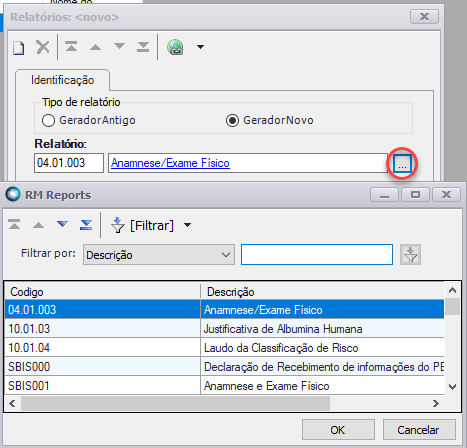Click the report code field 04.01.003
This screenshot has width=467, height=448.
[x=69, y=163]
